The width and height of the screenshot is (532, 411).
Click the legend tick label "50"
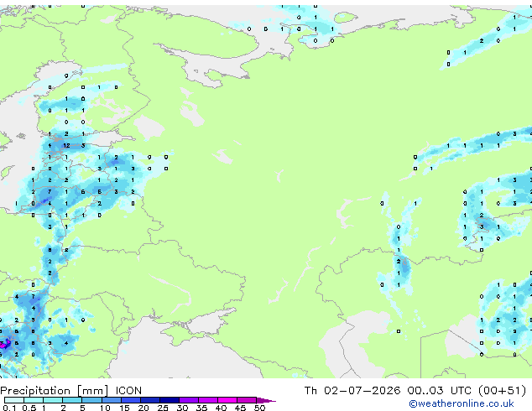(259, 408)
